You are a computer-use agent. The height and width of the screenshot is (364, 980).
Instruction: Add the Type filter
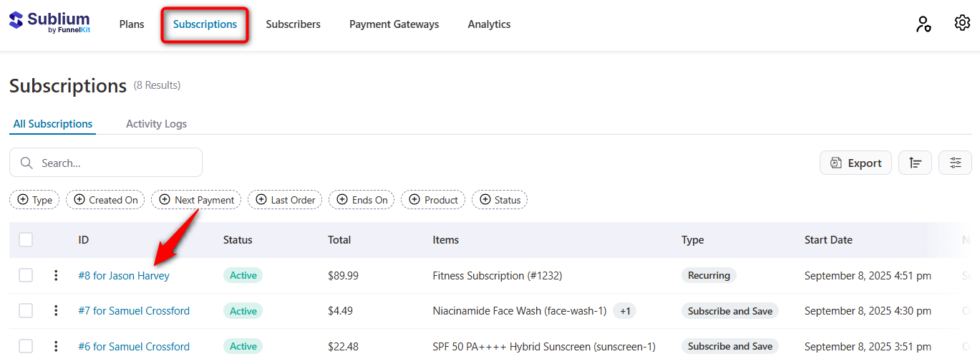point(34,200)
